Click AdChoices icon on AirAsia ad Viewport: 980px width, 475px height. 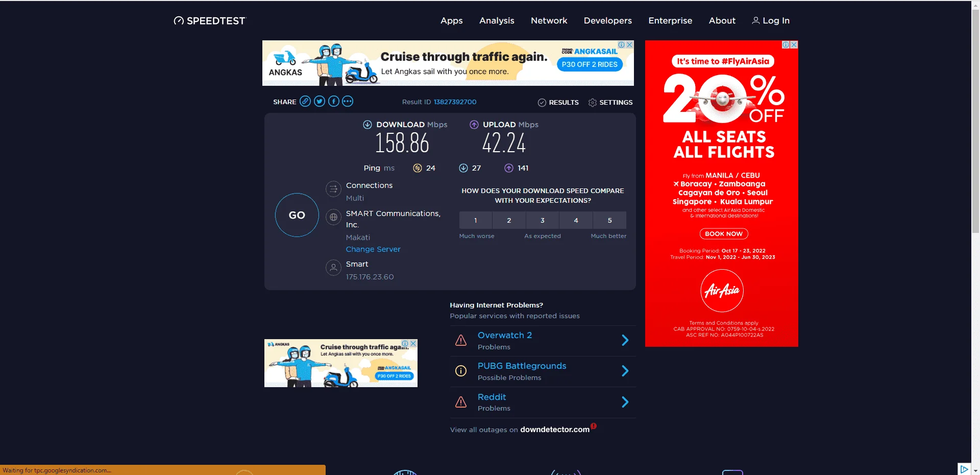coord(786,44)
